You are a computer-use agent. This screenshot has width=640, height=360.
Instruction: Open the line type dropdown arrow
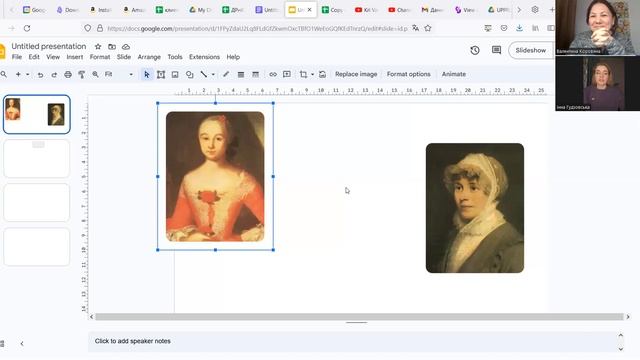[213, 74]
